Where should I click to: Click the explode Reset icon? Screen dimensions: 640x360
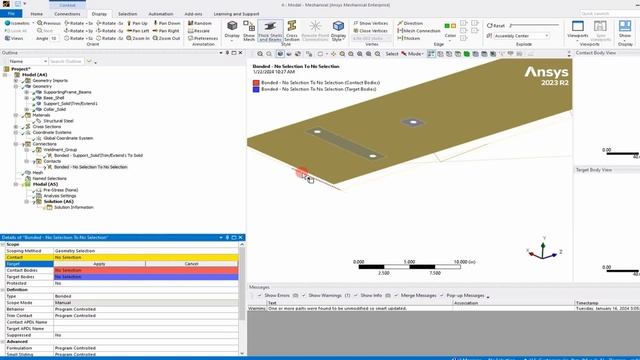(489, 25)
